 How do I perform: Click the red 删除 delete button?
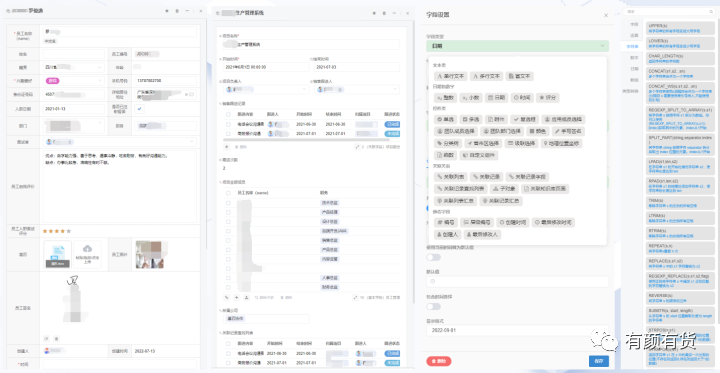[x=439, y=362]
